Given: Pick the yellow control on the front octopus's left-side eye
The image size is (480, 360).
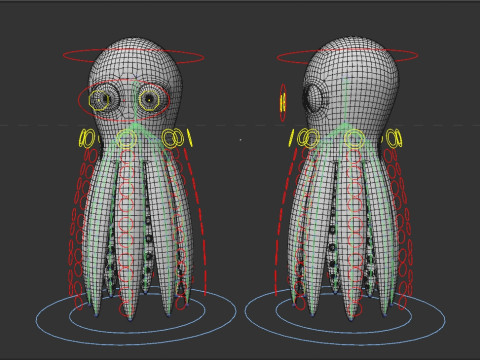Looking at the screenshot, I should [99, 100].
